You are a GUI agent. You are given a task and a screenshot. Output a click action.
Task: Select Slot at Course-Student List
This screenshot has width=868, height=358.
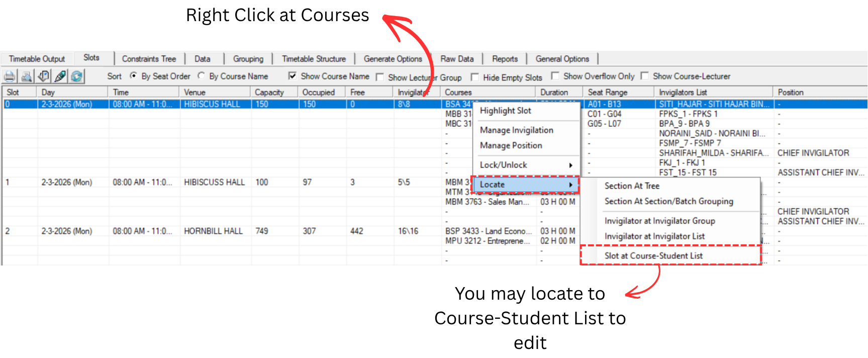pyautogui.click(x=670, y=256)
